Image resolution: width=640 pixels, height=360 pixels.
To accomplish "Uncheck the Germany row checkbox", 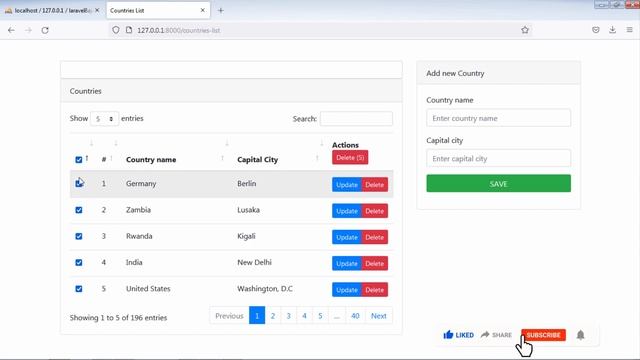I will click(x=79, y=184).
